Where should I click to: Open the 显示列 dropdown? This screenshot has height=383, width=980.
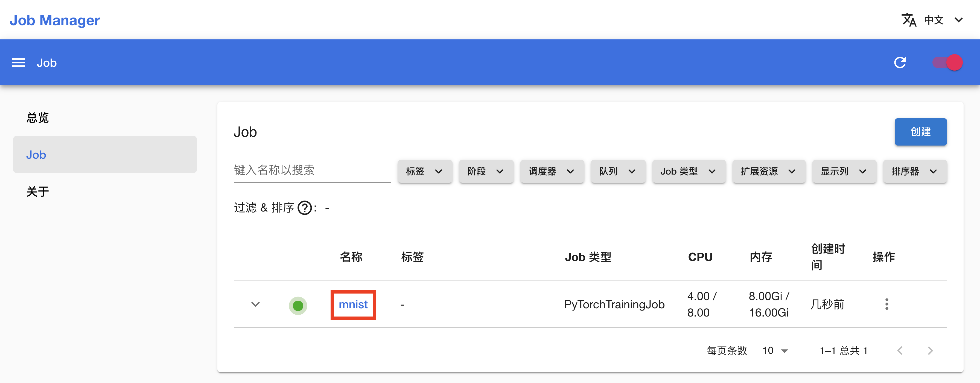[x=844, y=171]
